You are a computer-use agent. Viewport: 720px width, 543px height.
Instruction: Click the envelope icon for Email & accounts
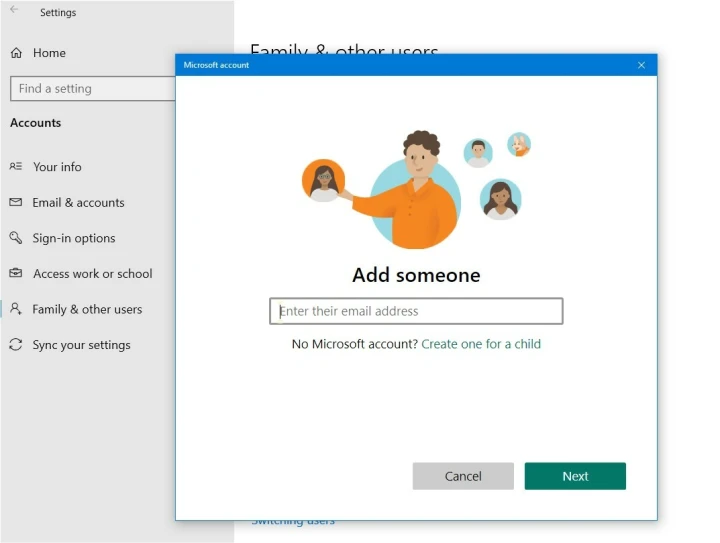coord(16,202)
